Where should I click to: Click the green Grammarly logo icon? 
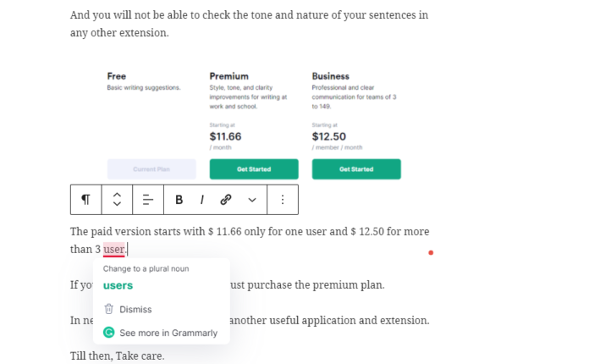point(108,333)
